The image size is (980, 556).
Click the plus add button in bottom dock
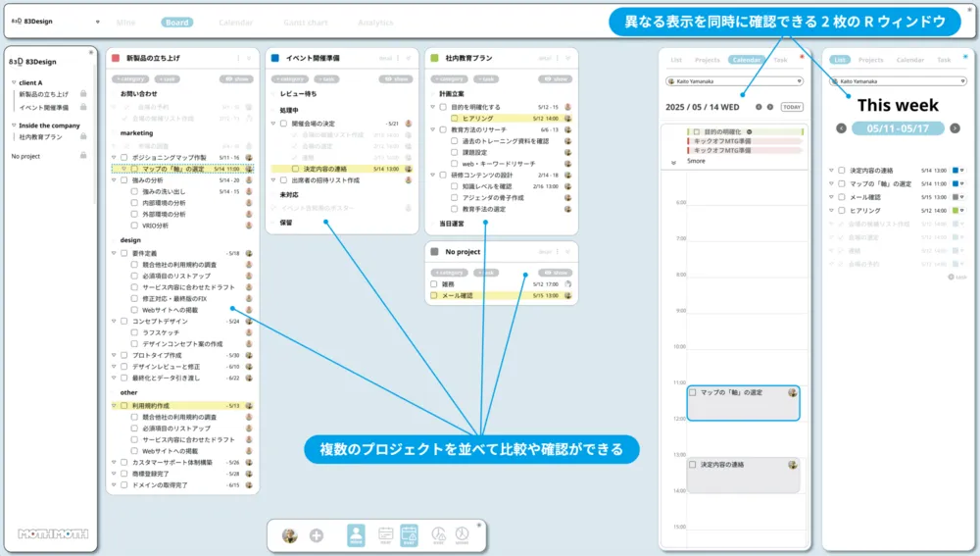(x=316, y=535)
